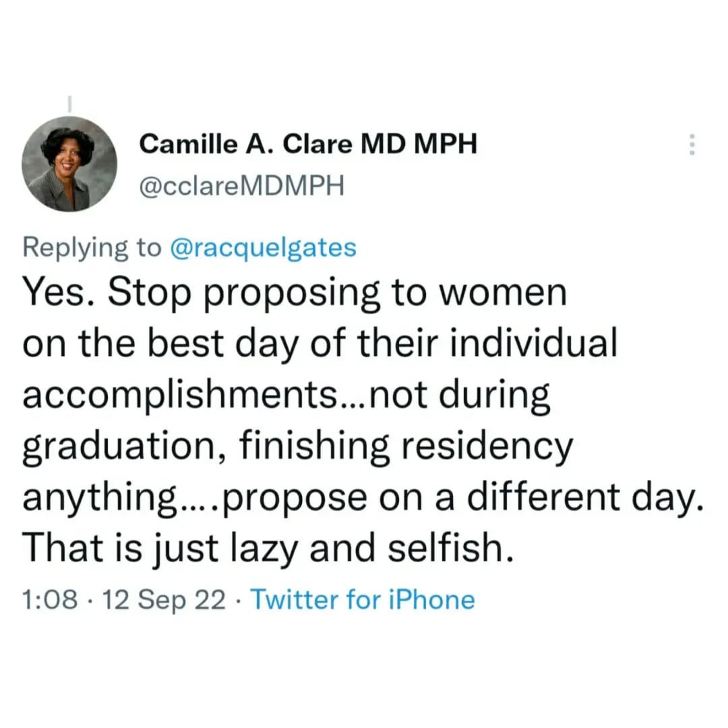Click the Twitter for iPhone source link
The image size is (728, 728).
[363, 599]
